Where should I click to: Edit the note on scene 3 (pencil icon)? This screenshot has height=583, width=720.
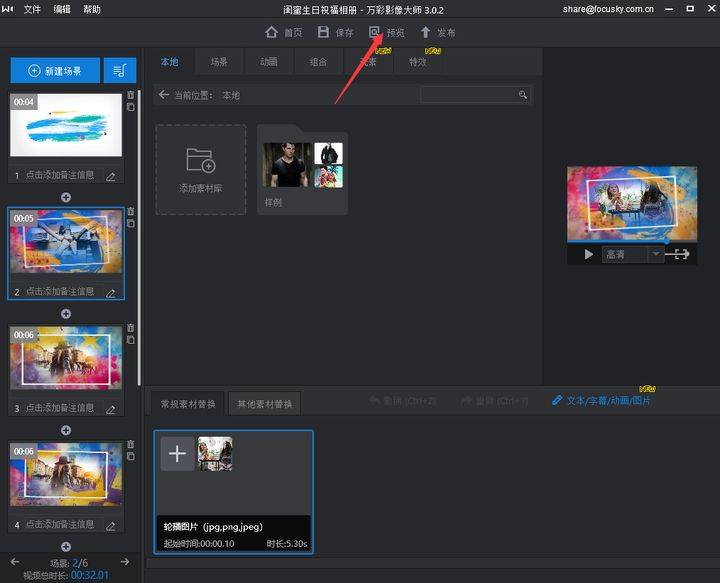(x=111, y=409)
